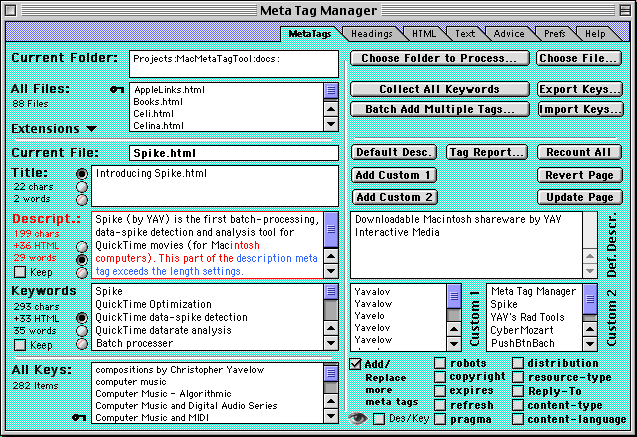Screen dimensions: 637x437
Task: Click scroll down arrow in Custom 2 list
Action: coord(590,344)
